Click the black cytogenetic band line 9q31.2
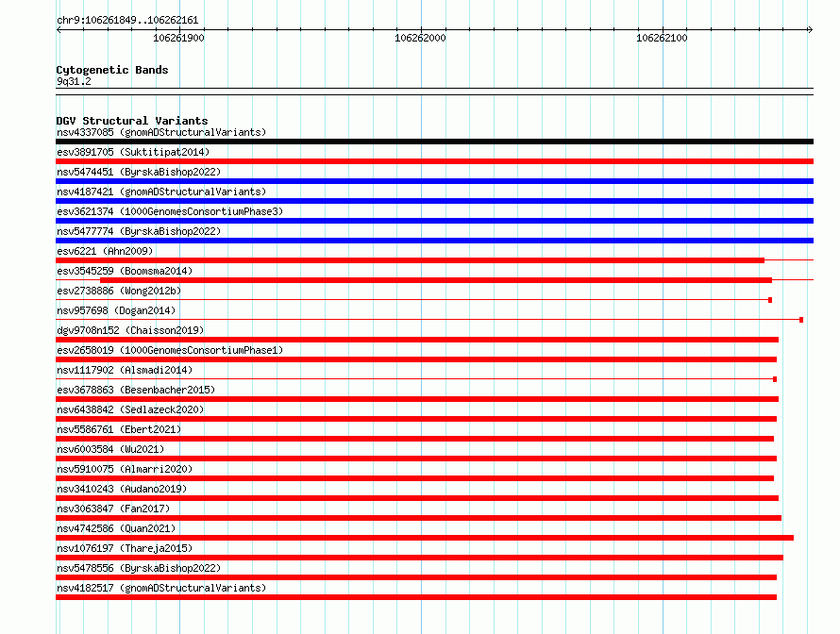This screenshot has width=840, height=634. 434,92
